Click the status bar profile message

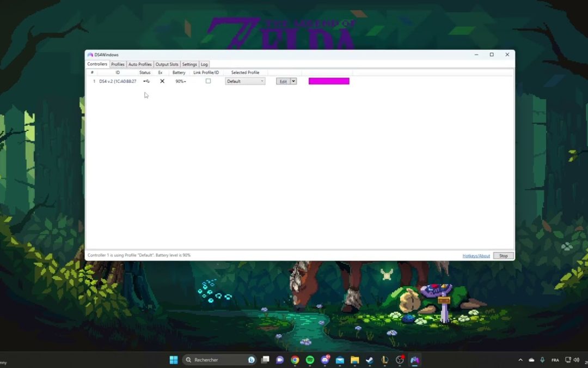(x=139, y=255)
